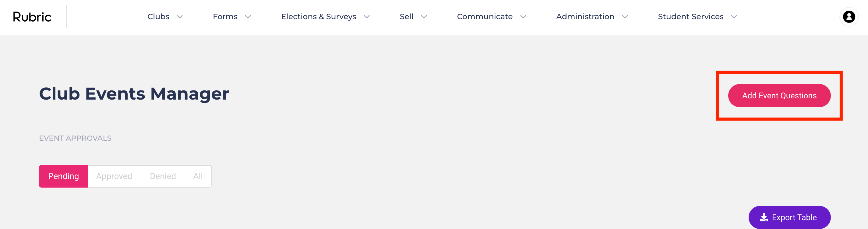Select the Pending filter
Image resolution: width=868 pixels, height=229 pixels.
tap(63, 176)
